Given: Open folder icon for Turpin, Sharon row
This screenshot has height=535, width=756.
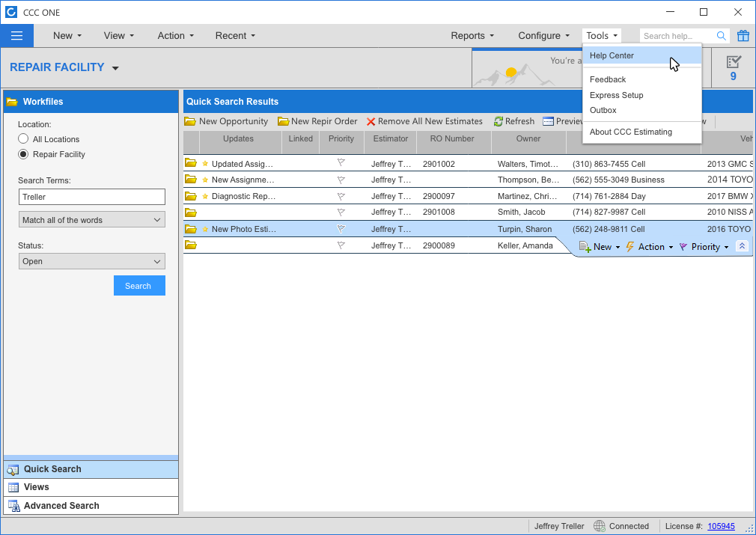Looking at the screenshot, I should (191, 229).
